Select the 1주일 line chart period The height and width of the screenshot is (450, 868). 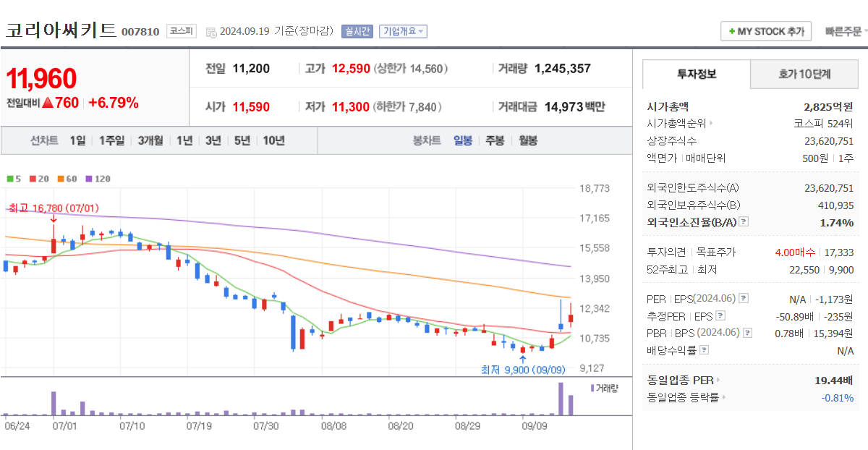click(111, 140)
